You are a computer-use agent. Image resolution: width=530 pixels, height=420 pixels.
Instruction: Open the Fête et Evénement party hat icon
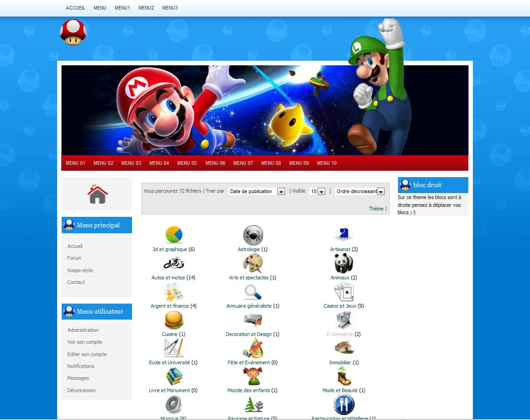point(253,348)
